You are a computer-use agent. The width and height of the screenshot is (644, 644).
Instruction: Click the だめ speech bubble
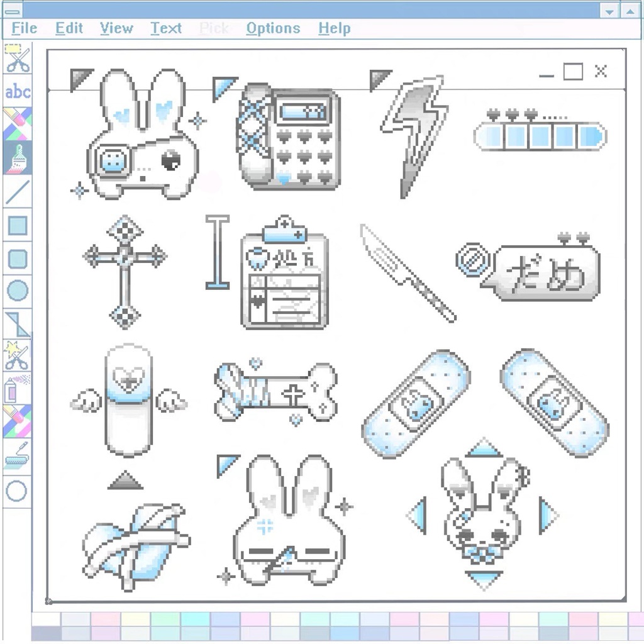(x=541, y=273)
